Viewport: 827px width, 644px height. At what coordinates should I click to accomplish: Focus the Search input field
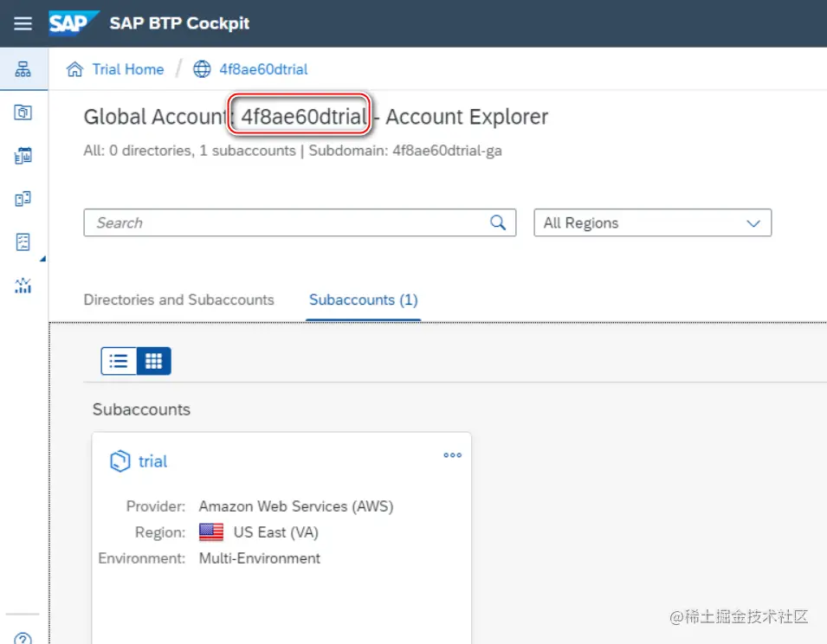(x=286, y=222)
